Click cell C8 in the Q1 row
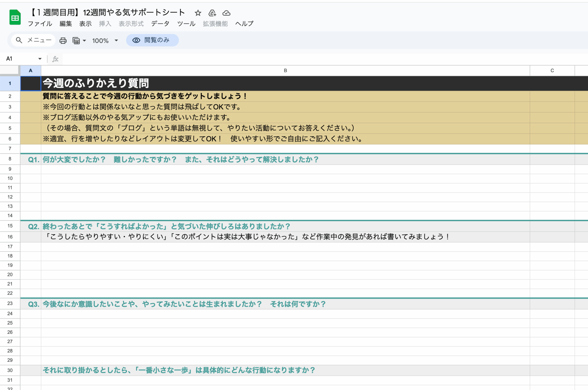Screen dimensions: 588x390 (552, 159)
